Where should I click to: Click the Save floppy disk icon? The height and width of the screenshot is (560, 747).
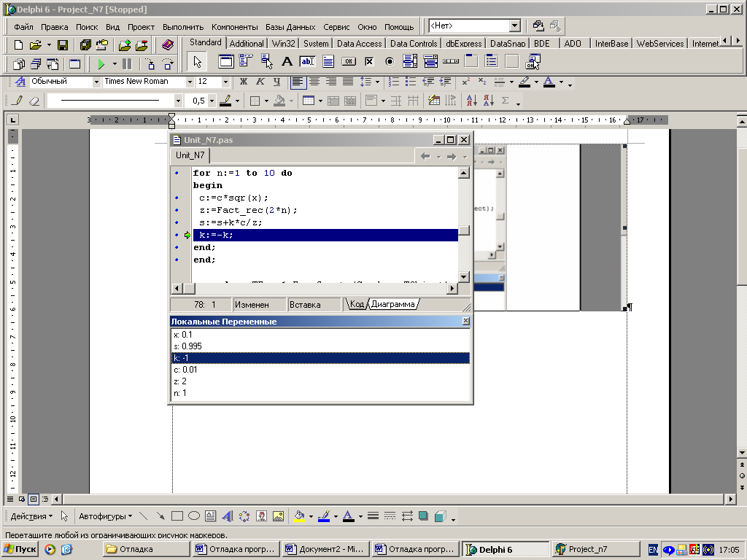click(x=63, y=45)
